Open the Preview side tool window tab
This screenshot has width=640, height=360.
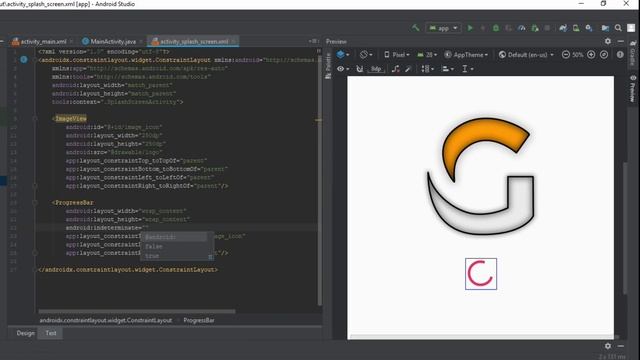tap(632, 89)
